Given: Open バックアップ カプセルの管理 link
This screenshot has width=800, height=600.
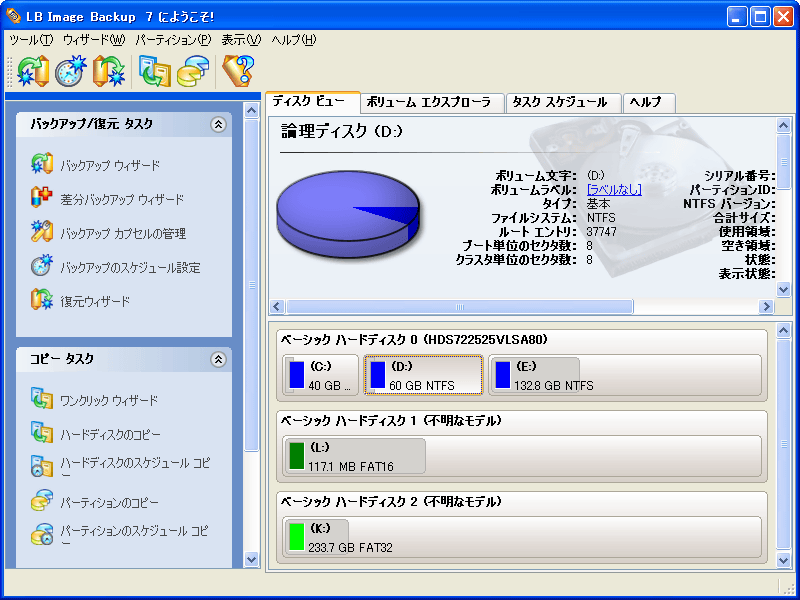Looking at the screenshot, I should pos(123,234).
